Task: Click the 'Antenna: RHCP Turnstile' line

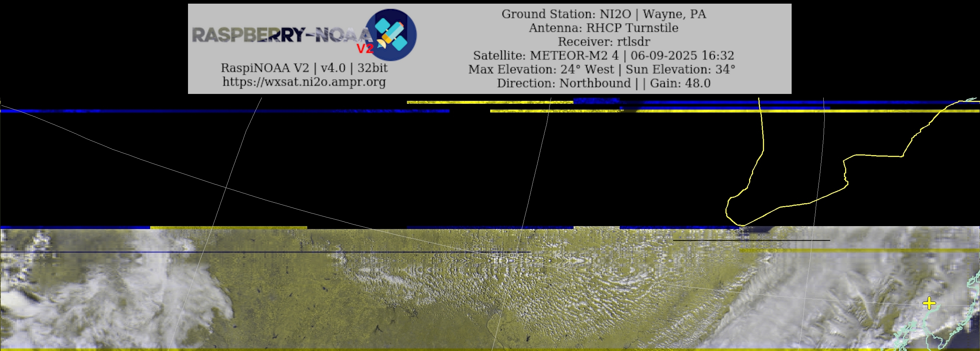Action: pos(604,28)
